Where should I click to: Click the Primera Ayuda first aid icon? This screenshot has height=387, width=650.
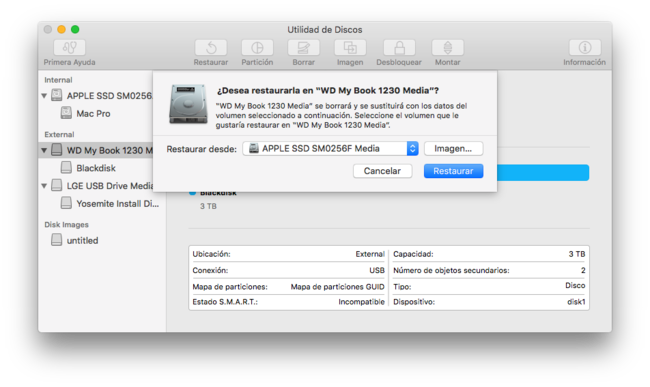69,48
